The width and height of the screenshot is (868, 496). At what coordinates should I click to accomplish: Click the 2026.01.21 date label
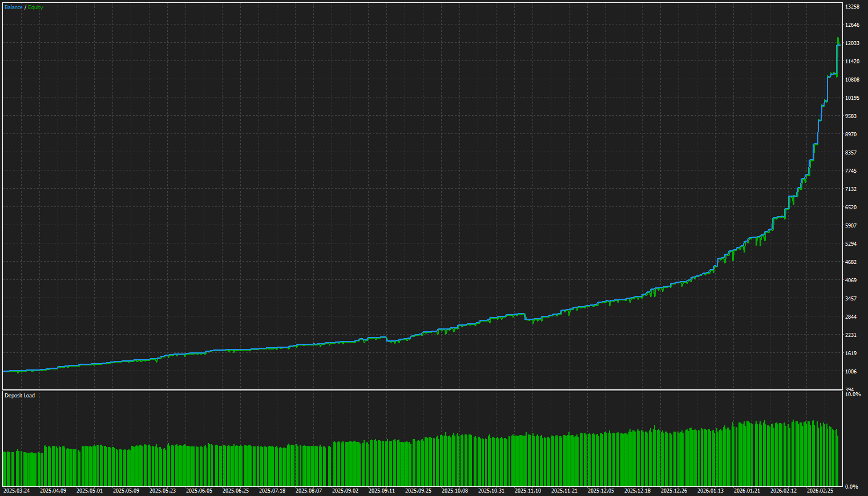tap(747, 490)
